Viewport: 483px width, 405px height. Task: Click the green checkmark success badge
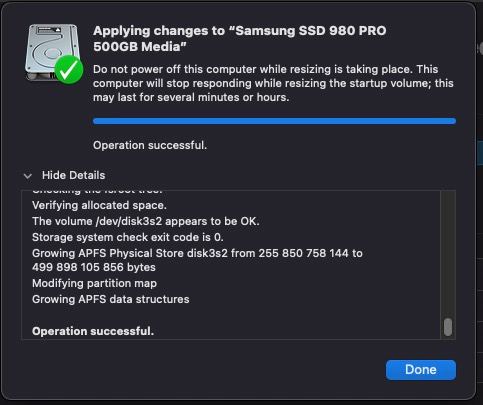coord(69,70)
